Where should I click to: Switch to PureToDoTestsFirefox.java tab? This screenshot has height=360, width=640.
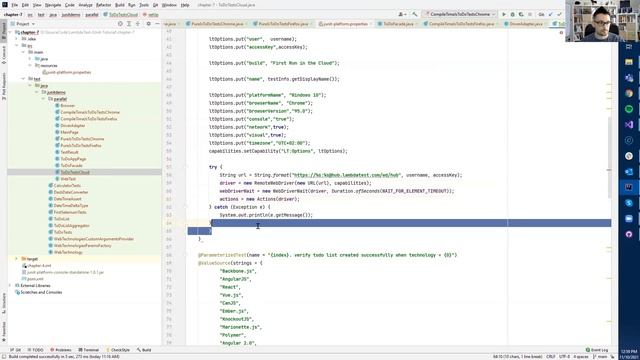[x=283, y=24]
